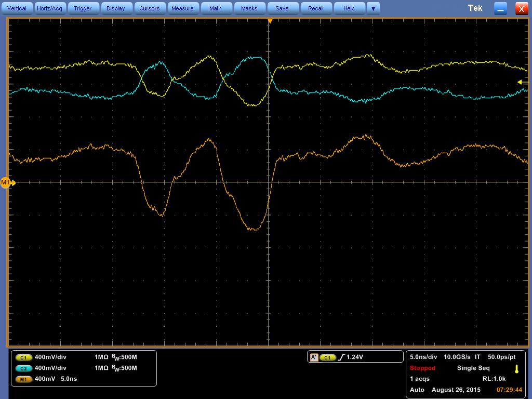Click the C2 400mV/div scale readout

click(x=50, y=368)
